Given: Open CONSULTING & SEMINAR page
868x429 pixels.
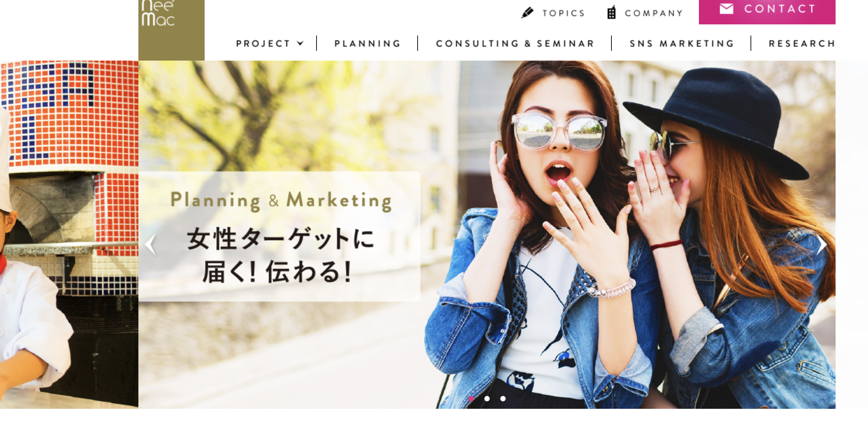Looking at the screenshot, I should pos(515,44).
